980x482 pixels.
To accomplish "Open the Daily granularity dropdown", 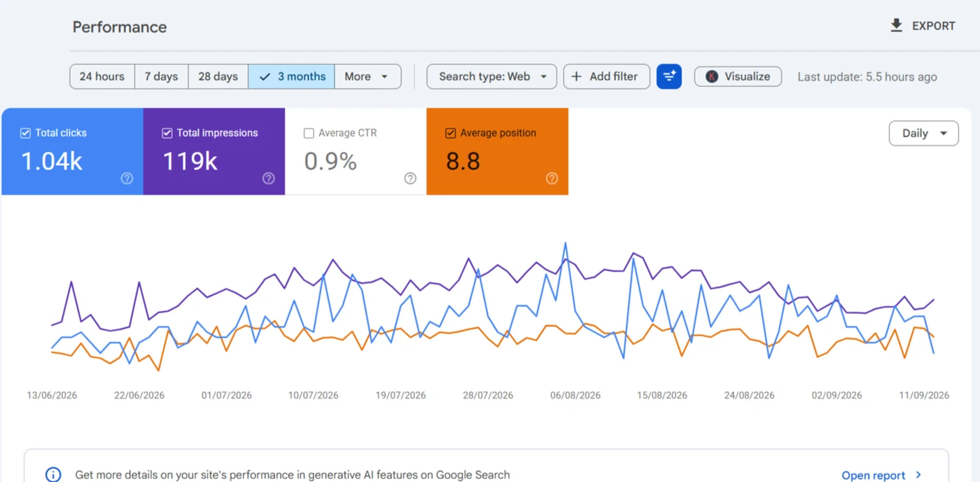I will point(923,133).
